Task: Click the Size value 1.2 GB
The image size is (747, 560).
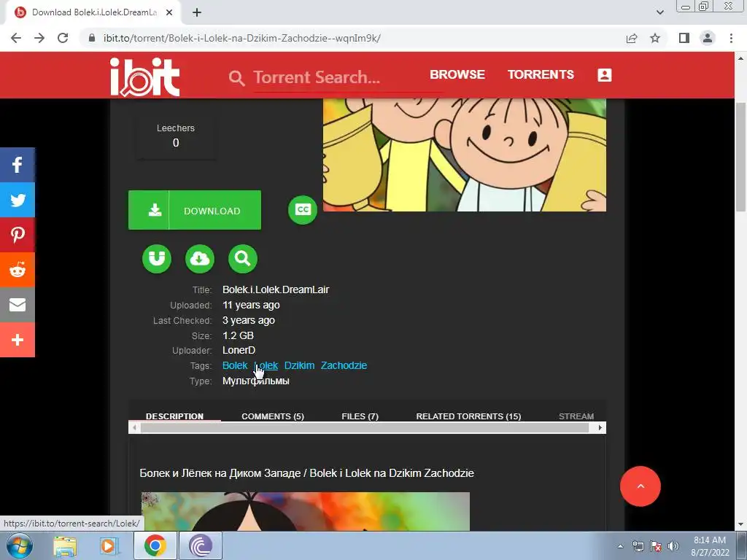Action: (238, 335)
